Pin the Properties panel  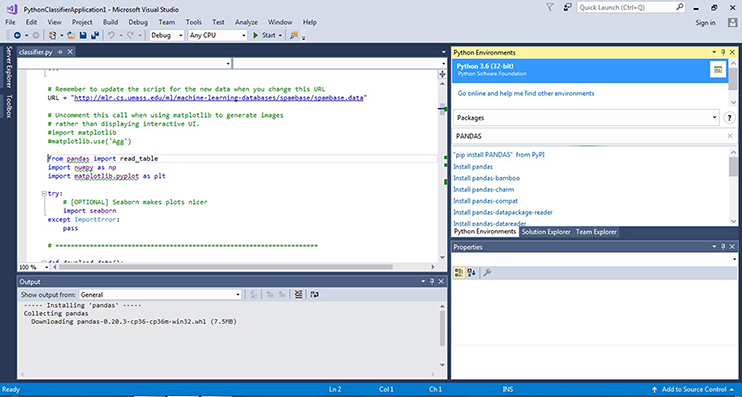(723, 247)
